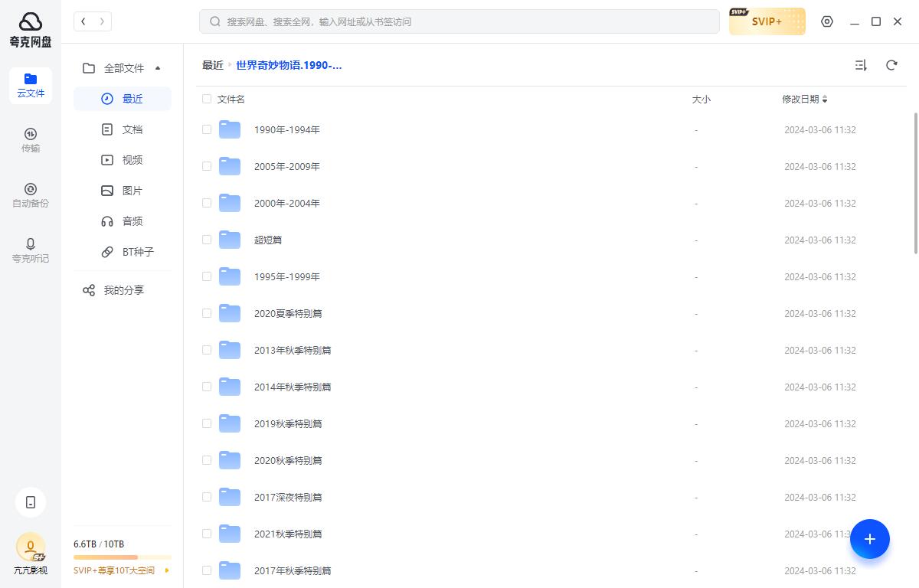The height and width of the screenshot is (588, 919).
Task: Open the mobile device icon in sidebar
Action: point(31,502)
